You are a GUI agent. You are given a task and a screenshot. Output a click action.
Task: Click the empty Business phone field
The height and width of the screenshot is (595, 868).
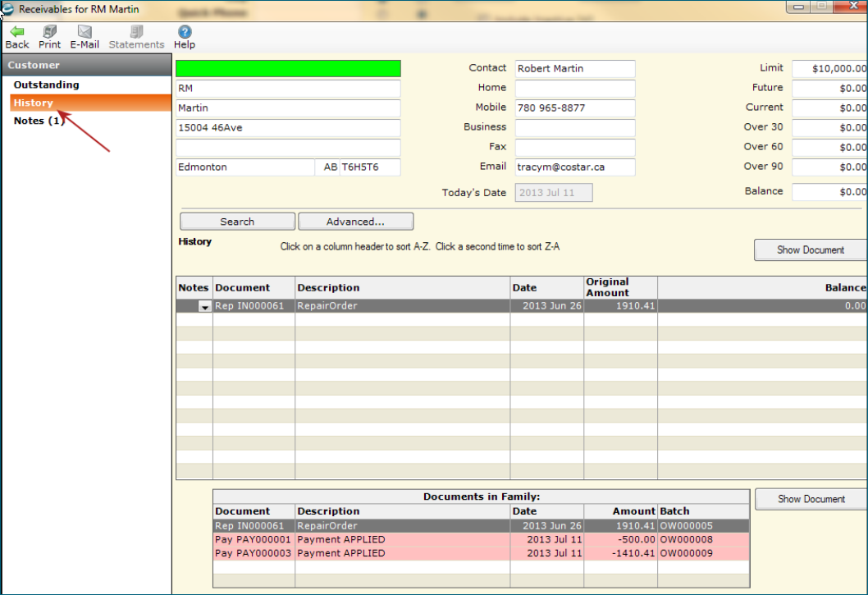point(574,127)
